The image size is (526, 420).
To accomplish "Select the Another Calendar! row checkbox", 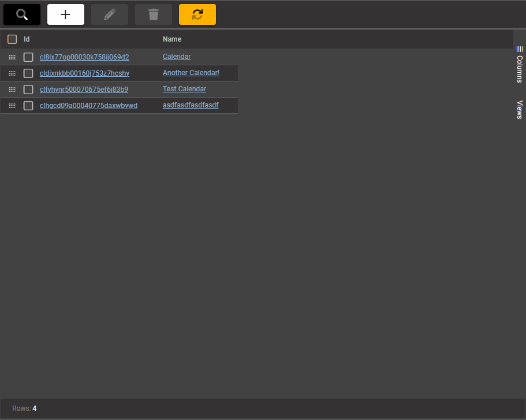I will [28, 73].
